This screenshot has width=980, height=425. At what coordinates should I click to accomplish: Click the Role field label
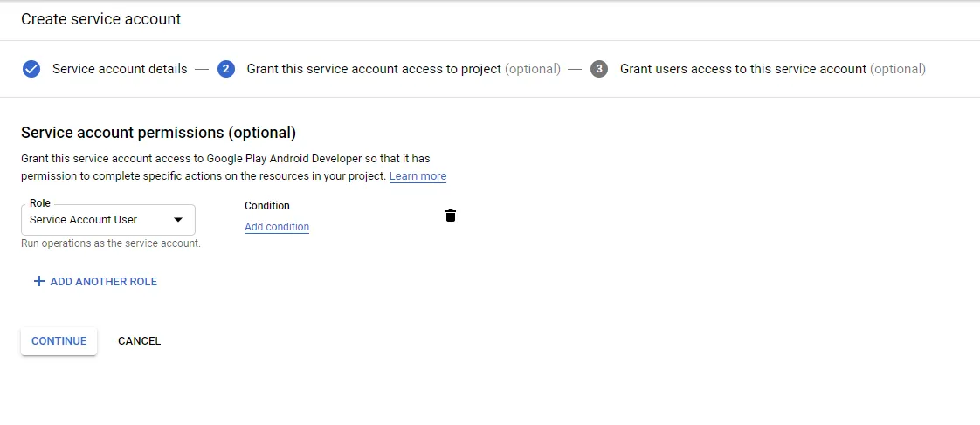(40, 203)
